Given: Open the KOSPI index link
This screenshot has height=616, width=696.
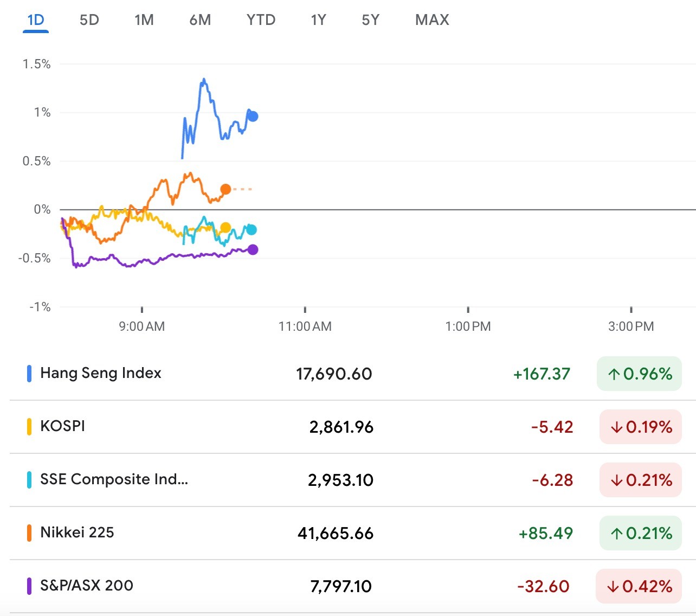Looking at the screenshot, I should click(x=63, y=426).
